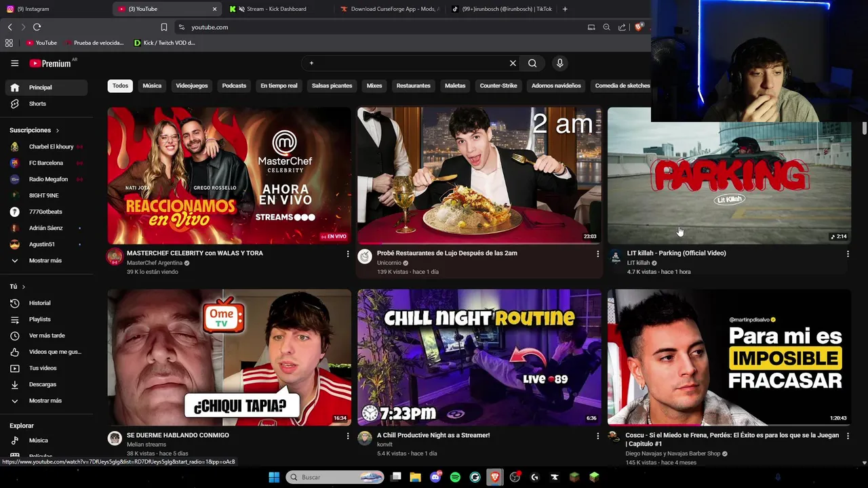Open CurseForge anvil icon in taskbar
This screenshot has height=488, width=868.
554,477
